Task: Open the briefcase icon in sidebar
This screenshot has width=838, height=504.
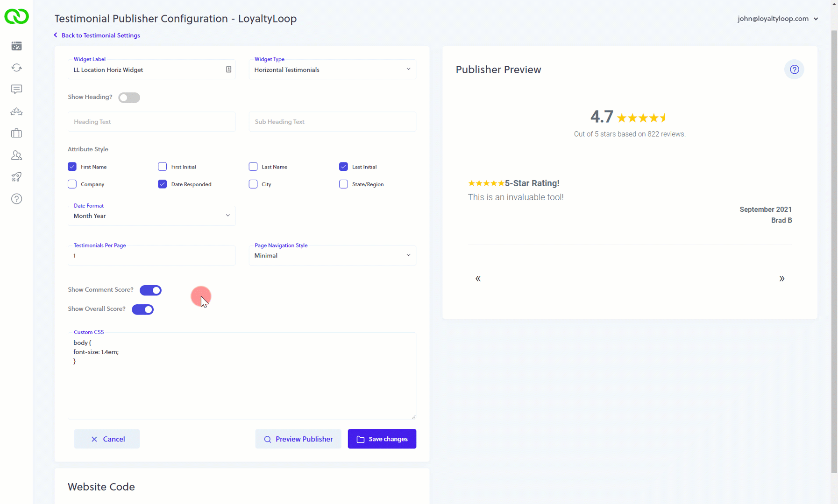Action: pyautogui.click(x=16, y=133)
